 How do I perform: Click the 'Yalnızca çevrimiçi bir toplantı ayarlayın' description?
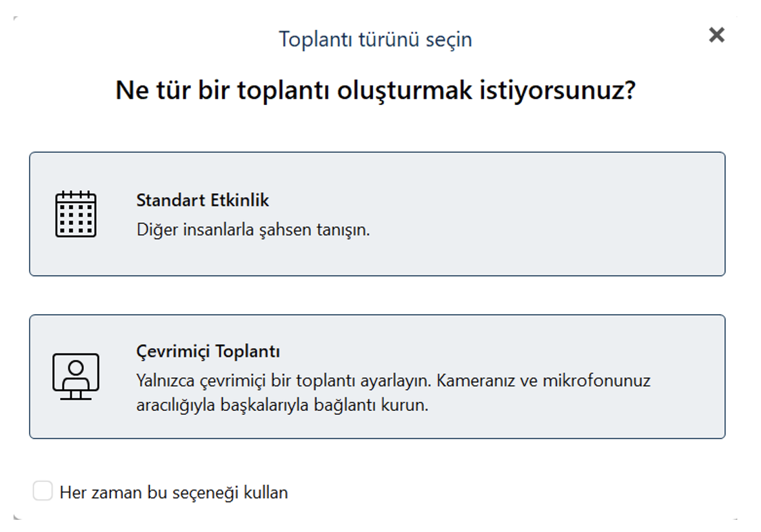(284, 380)
